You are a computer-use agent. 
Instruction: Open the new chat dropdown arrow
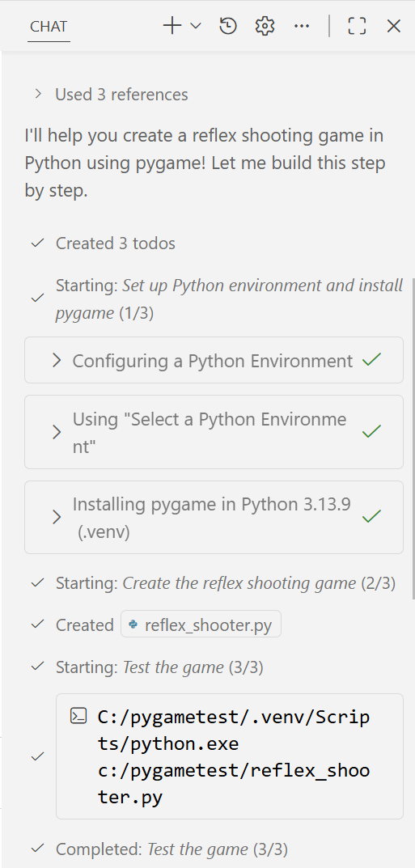pos(195,26)
